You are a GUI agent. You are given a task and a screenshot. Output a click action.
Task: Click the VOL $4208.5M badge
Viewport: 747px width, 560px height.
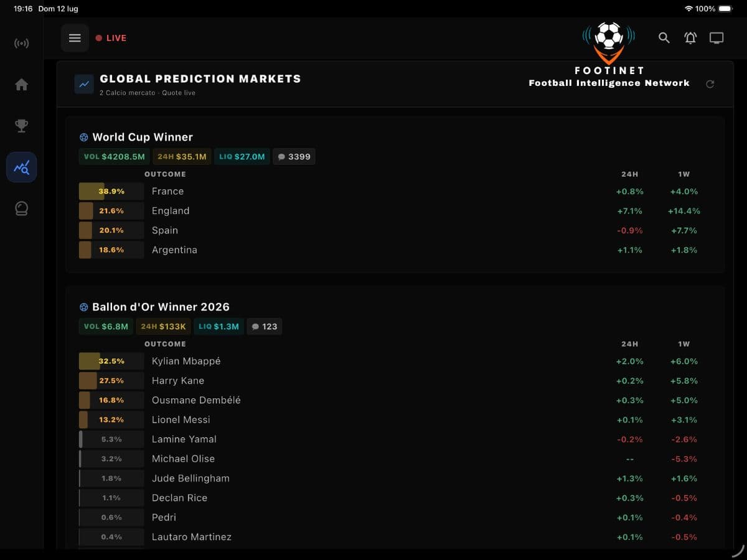pyautogui.click(x=115, y=157)
